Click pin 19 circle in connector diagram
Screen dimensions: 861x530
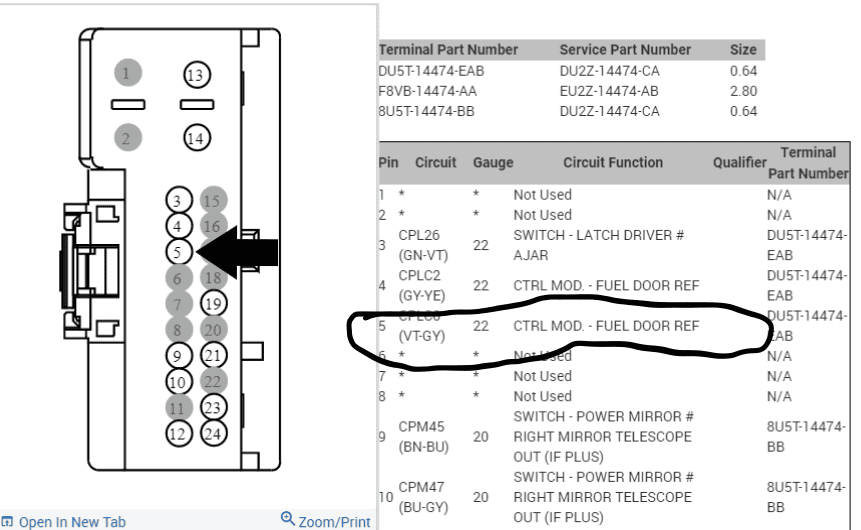(x=214, y=303)
